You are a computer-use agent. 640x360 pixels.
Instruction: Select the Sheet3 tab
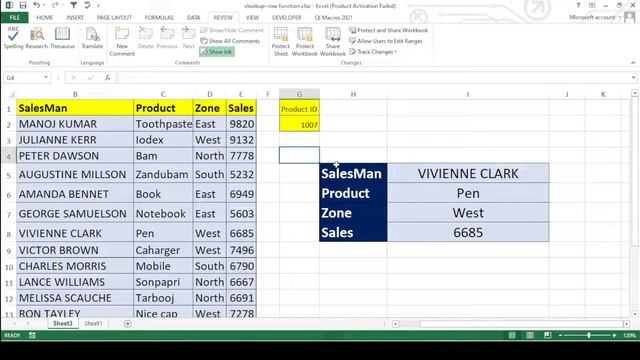tap(62, 323)
